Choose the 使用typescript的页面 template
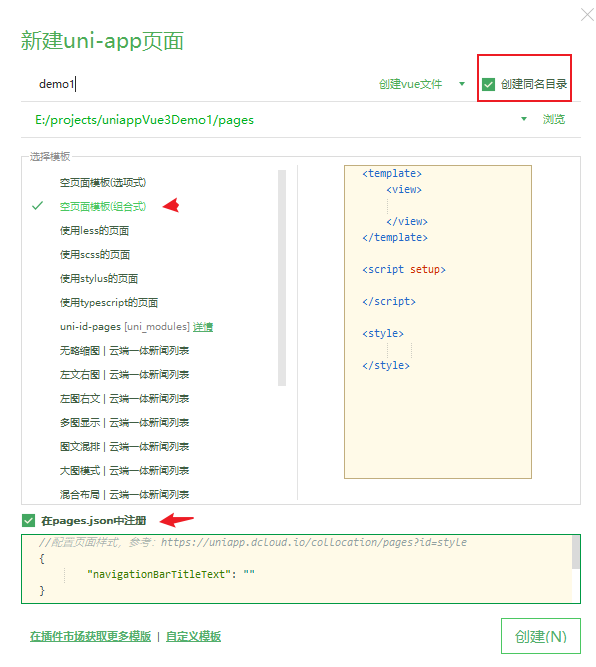 pos(108,302)
